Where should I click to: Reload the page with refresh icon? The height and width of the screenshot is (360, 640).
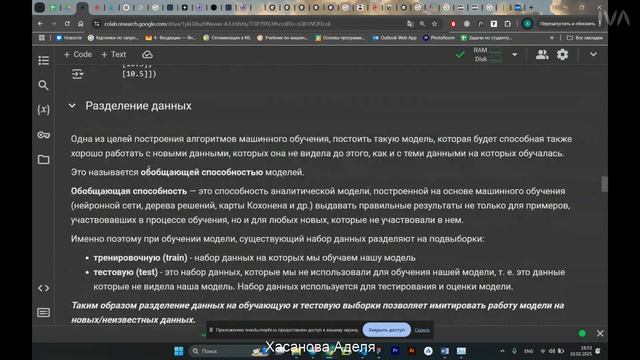pos(67,24)
